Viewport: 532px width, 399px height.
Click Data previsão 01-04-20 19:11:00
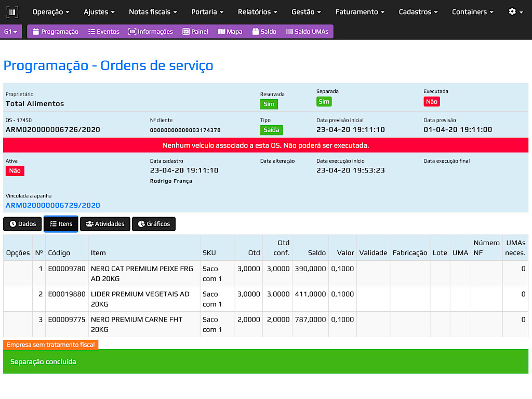pos(458,129)
